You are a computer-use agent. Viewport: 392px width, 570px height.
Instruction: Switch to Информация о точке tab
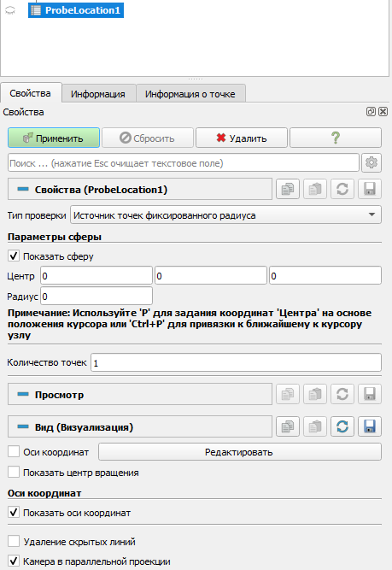pos(190,94)
